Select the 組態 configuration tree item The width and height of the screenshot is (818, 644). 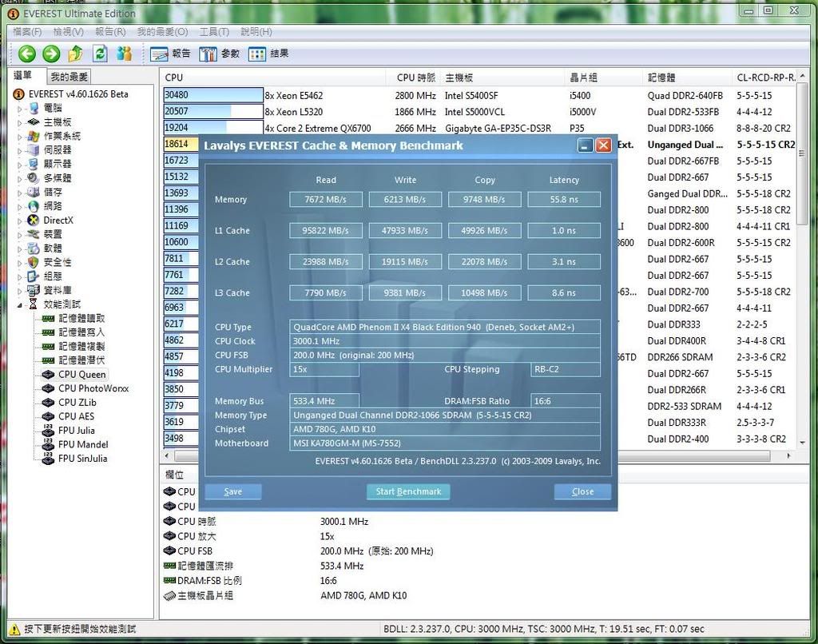pos(53,276)
